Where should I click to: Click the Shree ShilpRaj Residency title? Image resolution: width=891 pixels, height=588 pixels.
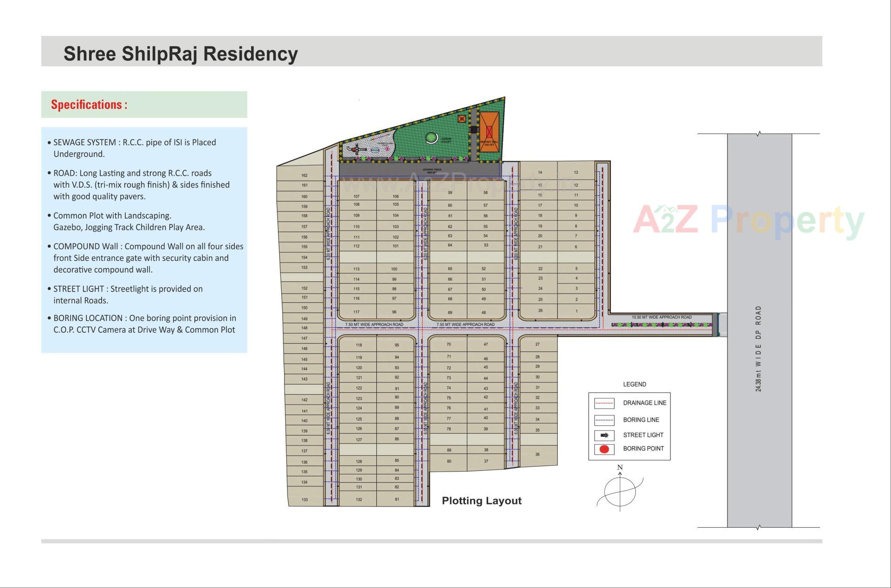point(181,54)
